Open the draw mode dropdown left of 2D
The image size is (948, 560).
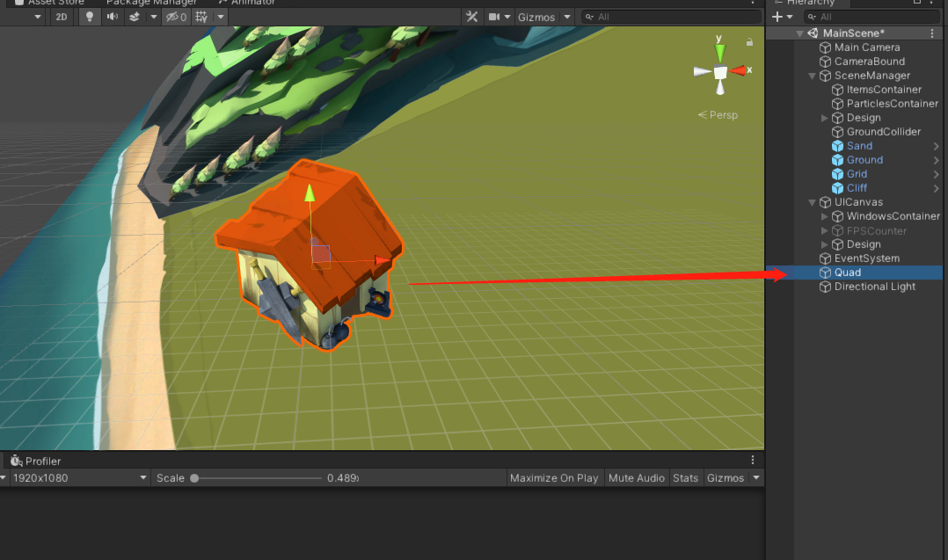tap(38, 17)
